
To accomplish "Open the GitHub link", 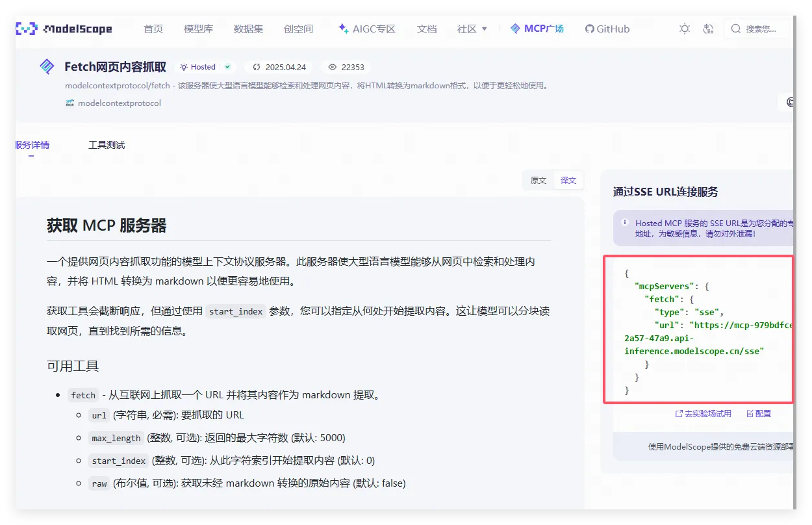I will coord(607,29).
